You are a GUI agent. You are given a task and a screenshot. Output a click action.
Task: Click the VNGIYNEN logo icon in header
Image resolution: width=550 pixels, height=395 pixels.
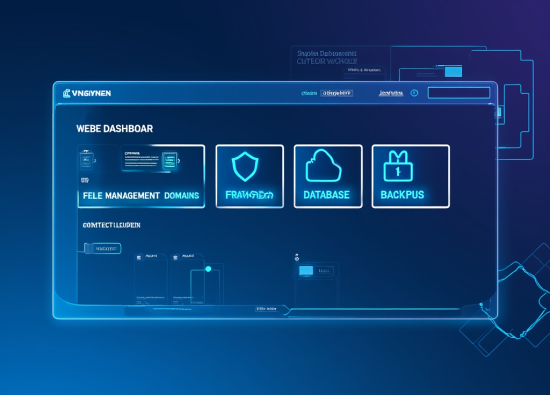pyautogui.click(x=66, y=93)
